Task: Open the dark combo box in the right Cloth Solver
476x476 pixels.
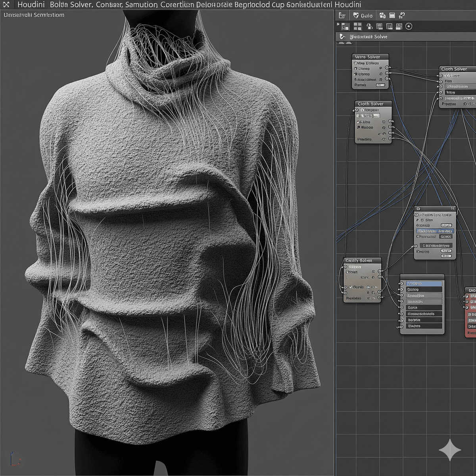Action: (459, 92)
